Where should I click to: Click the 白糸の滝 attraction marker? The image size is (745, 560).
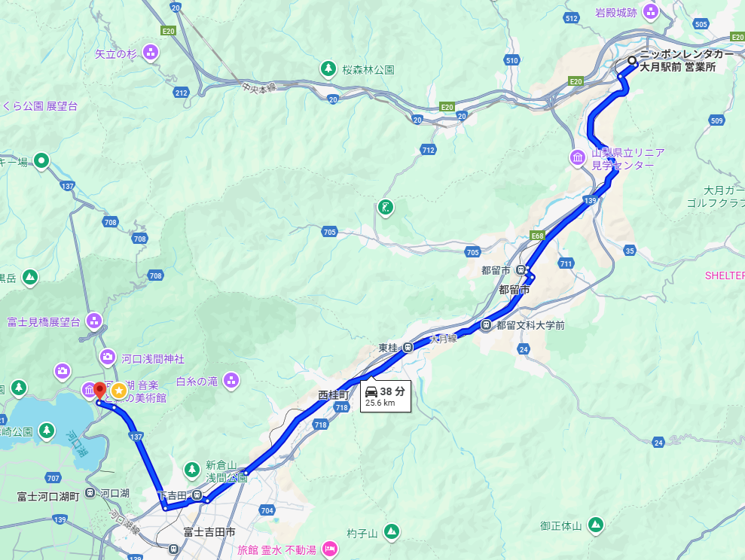(231, 380)
